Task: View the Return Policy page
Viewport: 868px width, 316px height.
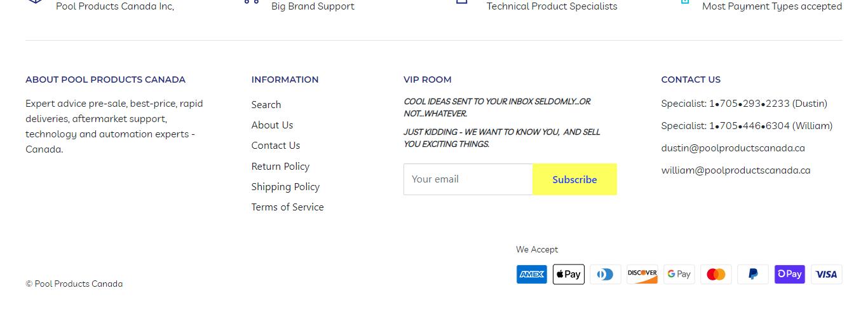Action: pos(280,167)
